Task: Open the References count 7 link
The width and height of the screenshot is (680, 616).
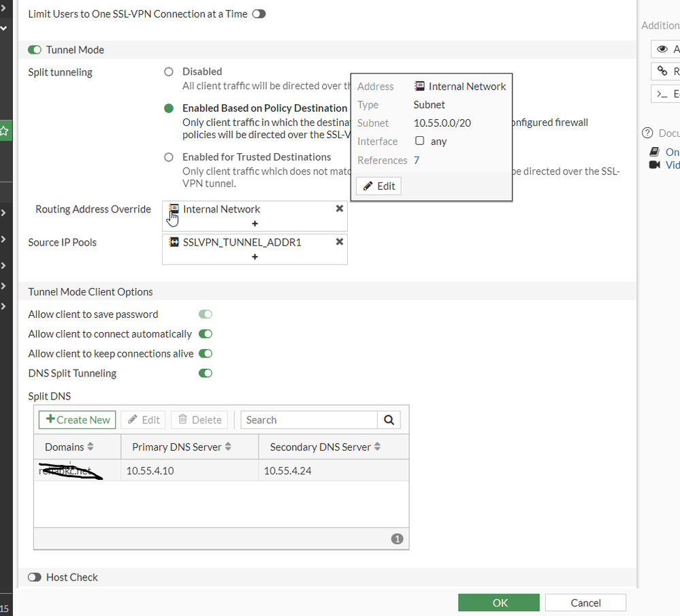Action: pos(417,161)
